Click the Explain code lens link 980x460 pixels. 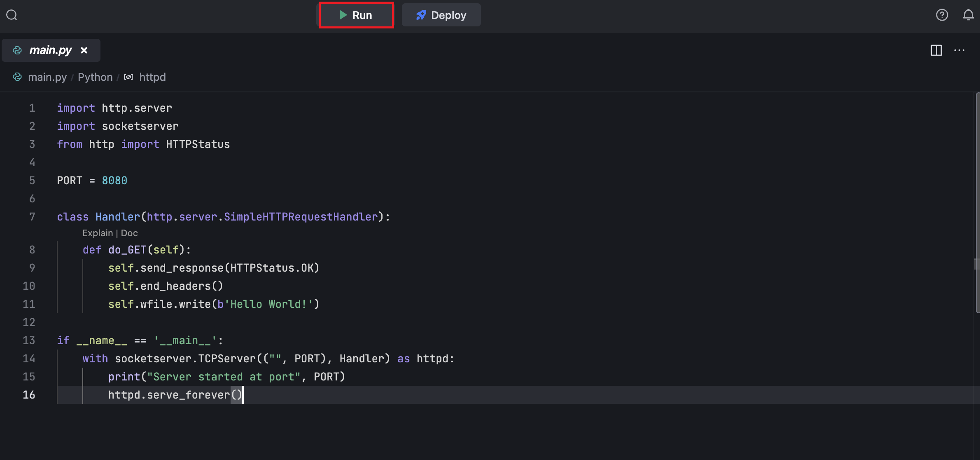tap(97, 233)
